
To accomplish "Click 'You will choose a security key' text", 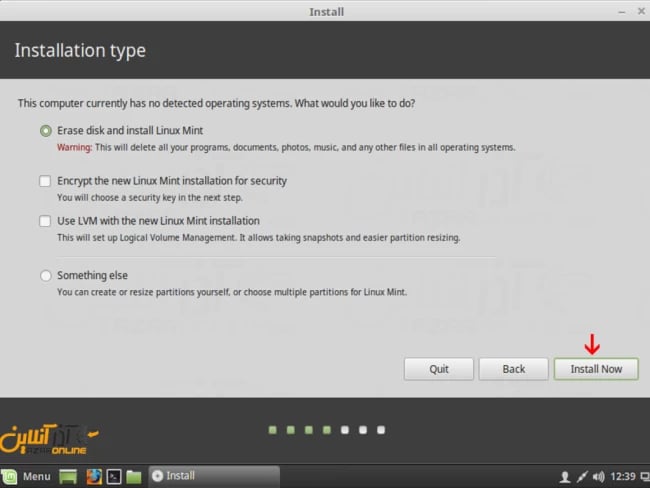I will coord(150,198).
